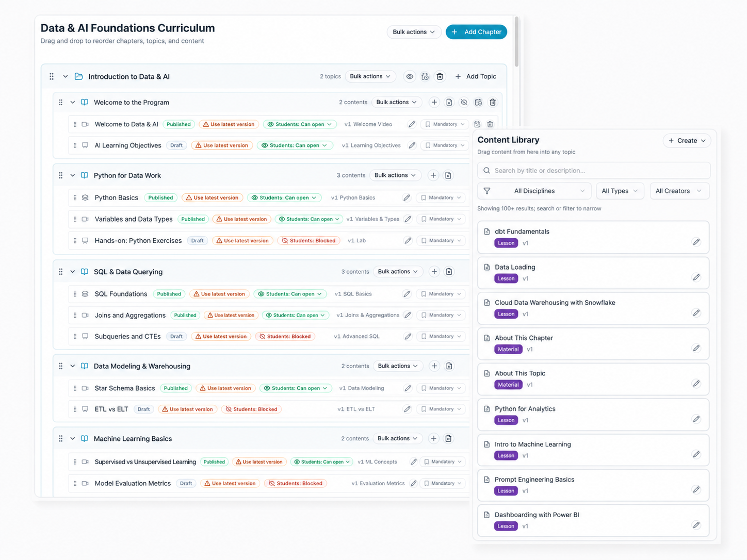
Task: Open the All Disciplines filter dropdown
Action: tap(534, 191)
